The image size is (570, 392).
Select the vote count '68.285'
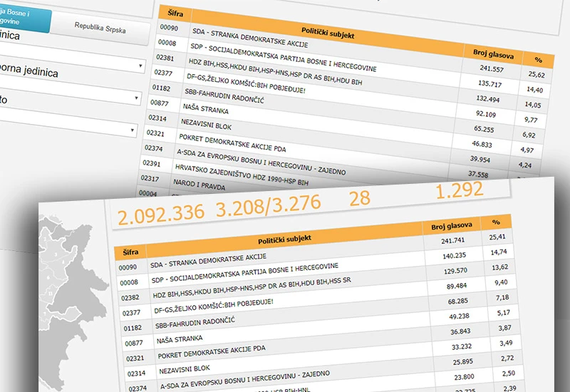[457, 301]
